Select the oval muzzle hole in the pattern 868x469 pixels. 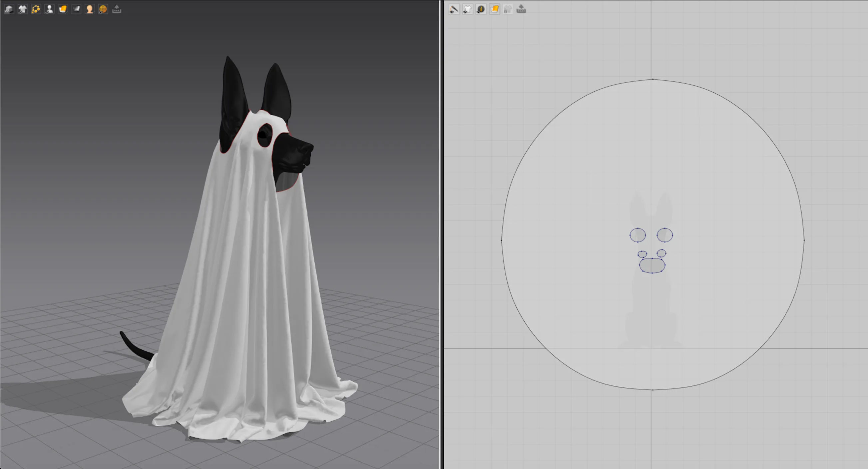(652, 265)
